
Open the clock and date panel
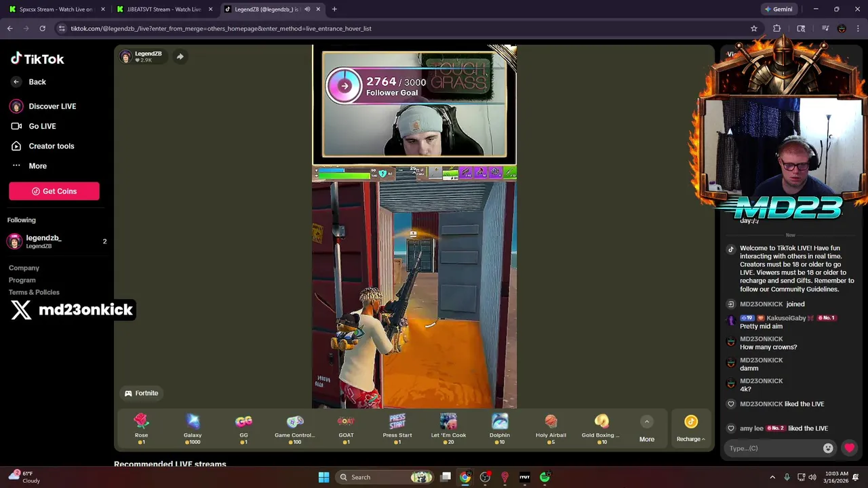tap(837, 477)
